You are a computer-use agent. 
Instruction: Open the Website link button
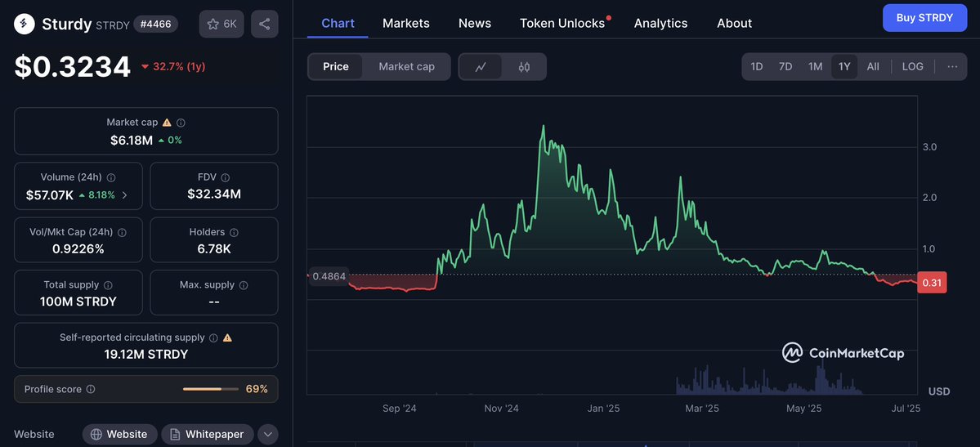point(119,434)
